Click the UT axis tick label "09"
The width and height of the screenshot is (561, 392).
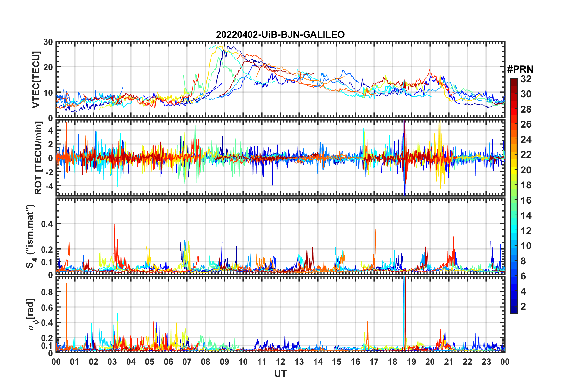[x=224, y=362]
